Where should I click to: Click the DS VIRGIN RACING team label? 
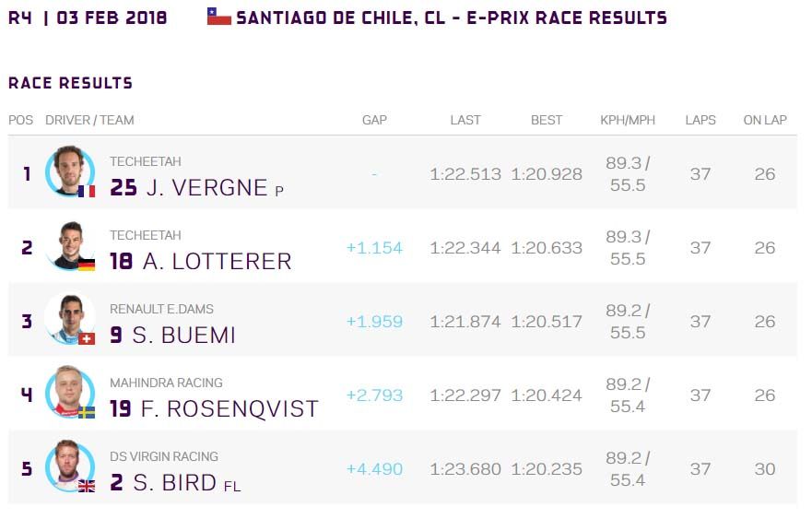pos(164,456)
